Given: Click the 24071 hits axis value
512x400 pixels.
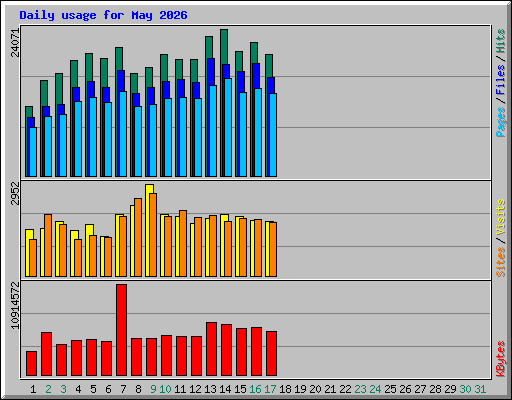Looking at the screenshot, I should point(15,43).
